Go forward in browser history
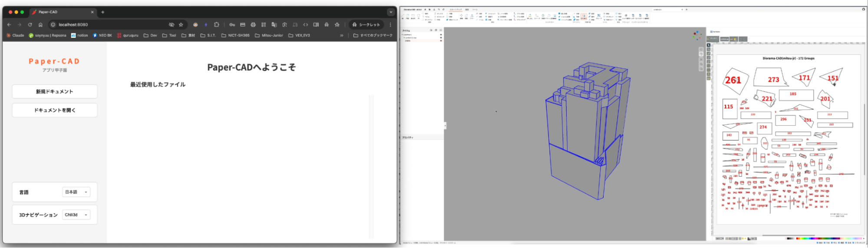 coord(20,25)
